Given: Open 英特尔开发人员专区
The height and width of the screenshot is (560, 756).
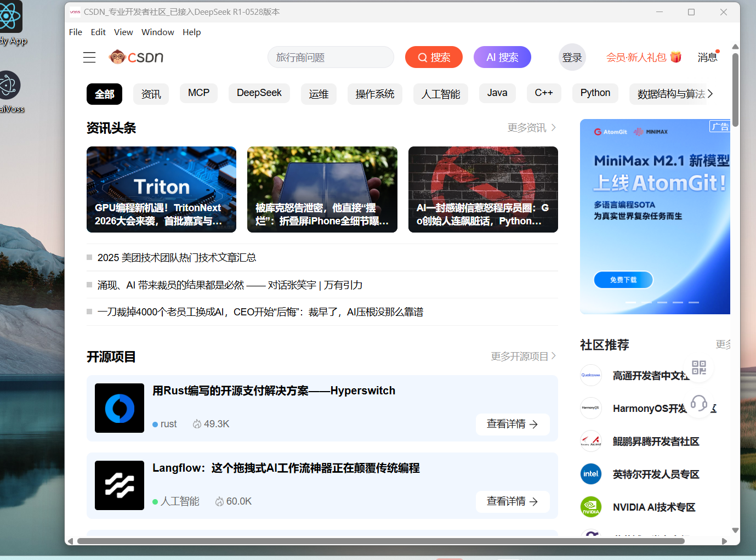Looking at the screenshot, I should coord(656,474).
